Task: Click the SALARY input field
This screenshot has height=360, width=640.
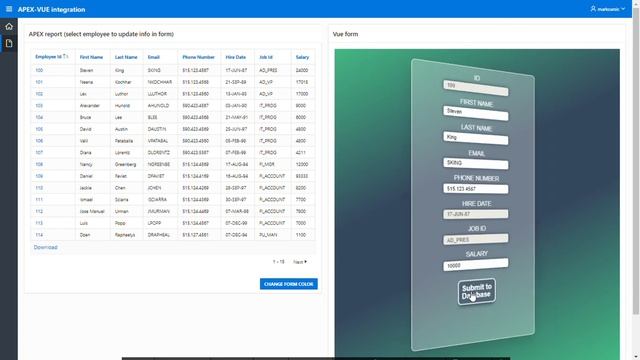Action: [476, 264]
